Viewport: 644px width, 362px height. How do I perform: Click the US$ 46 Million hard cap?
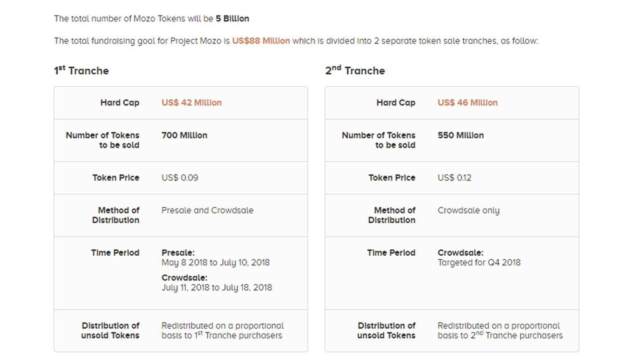467,103
